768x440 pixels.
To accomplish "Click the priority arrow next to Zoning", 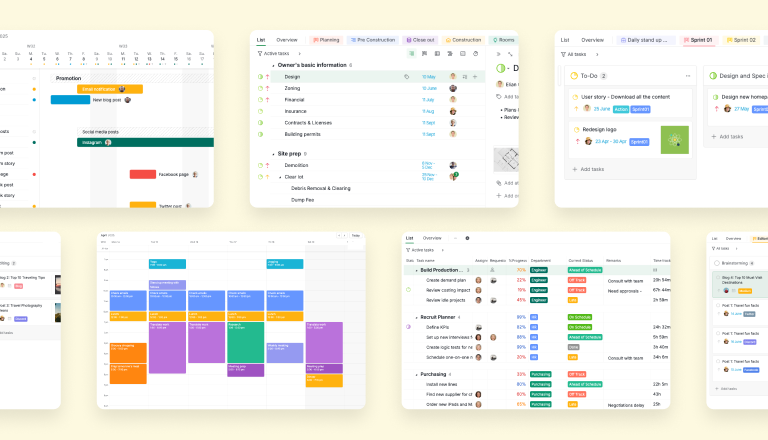I will 268,88.
